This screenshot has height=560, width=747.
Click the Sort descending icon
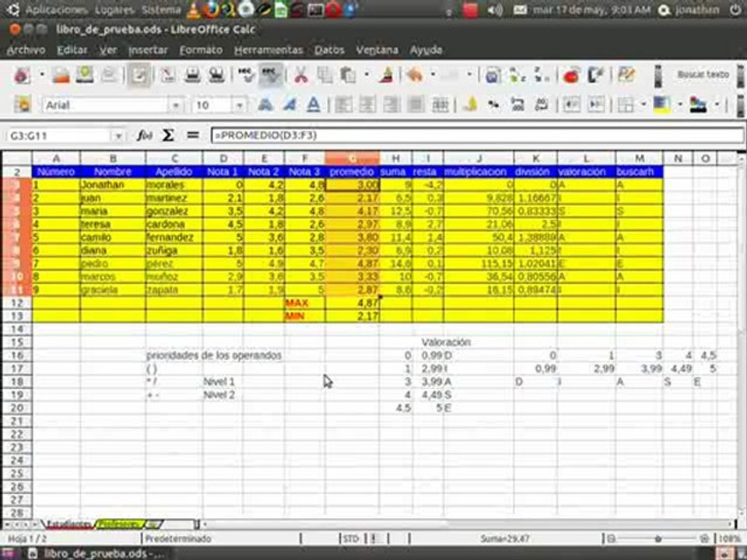pos(542,75)
